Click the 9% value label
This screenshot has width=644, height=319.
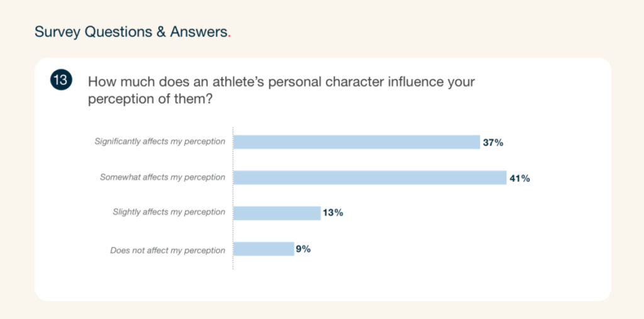(303, 249)
